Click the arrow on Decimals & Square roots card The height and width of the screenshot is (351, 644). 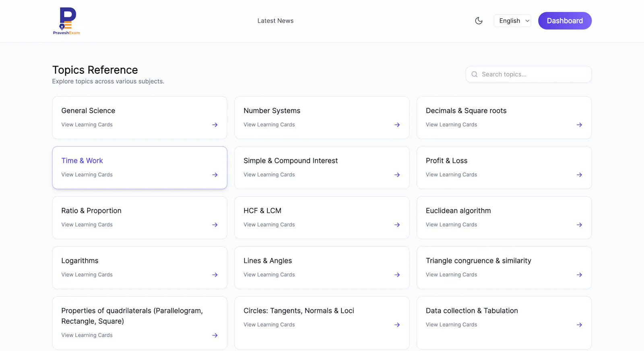pyautogui.click(x=579, y=125)
